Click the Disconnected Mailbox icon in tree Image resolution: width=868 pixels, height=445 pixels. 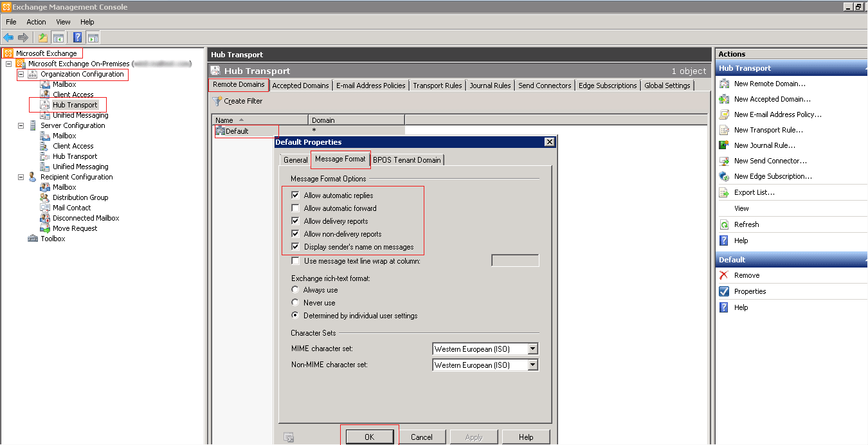pos(45,218)
